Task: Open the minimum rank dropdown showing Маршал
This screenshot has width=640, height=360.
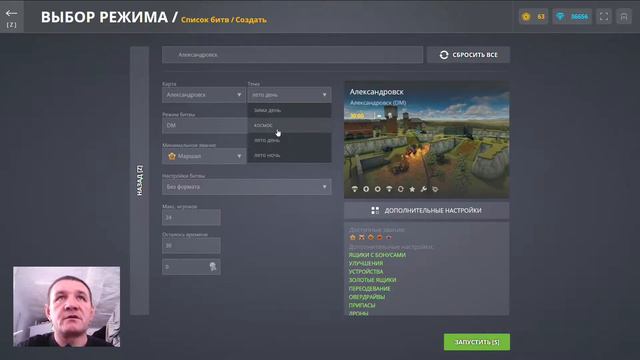Action: click(204, 156)
